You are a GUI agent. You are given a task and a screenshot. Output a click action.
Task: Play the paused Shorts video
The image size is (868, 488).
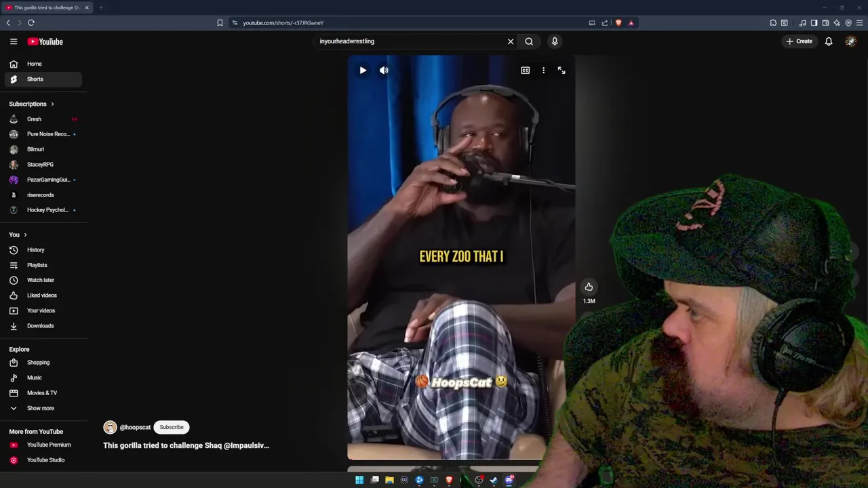[x=363, y=70]
